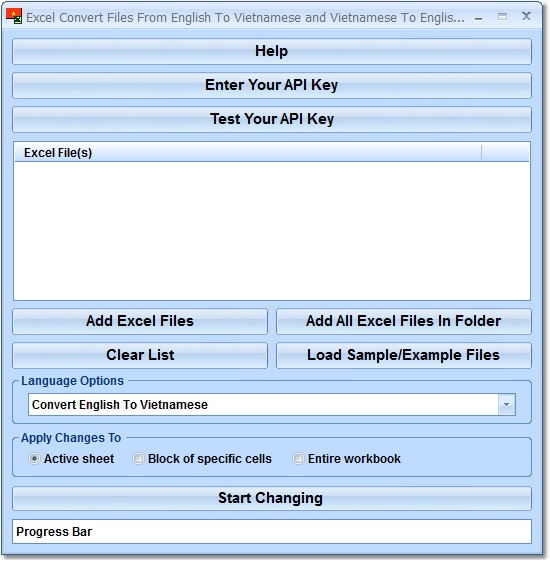
Task: Minimize the converter window
Action: coord(478,17)
